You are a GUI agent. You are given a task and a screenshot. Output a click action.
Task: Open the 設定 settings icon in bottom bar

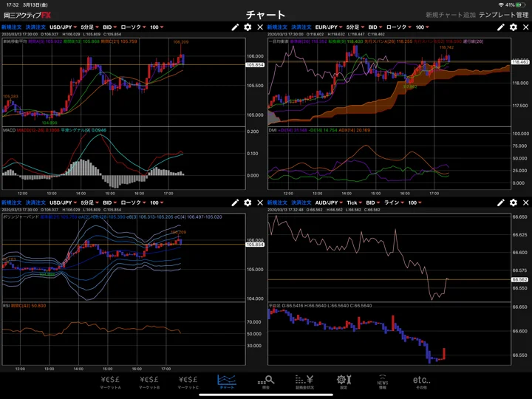coord(344,382)
